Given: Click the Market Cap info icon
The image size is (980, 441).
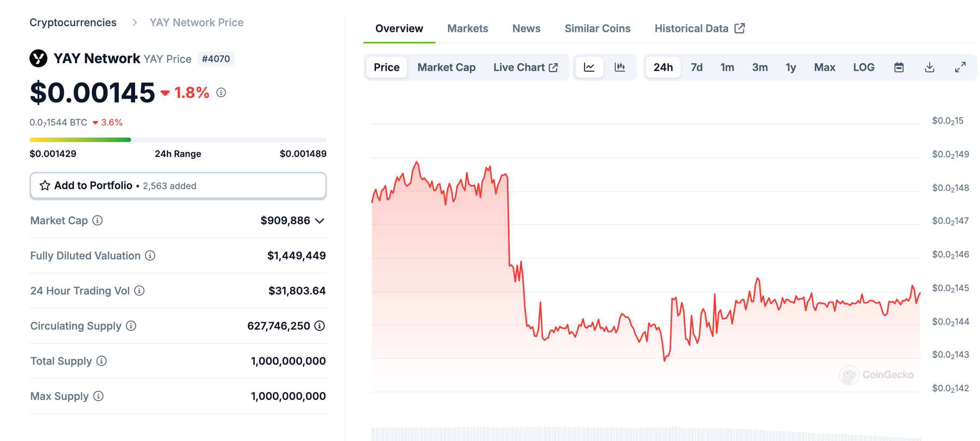Looking at the screenshot, I should (x=97, y=220).
